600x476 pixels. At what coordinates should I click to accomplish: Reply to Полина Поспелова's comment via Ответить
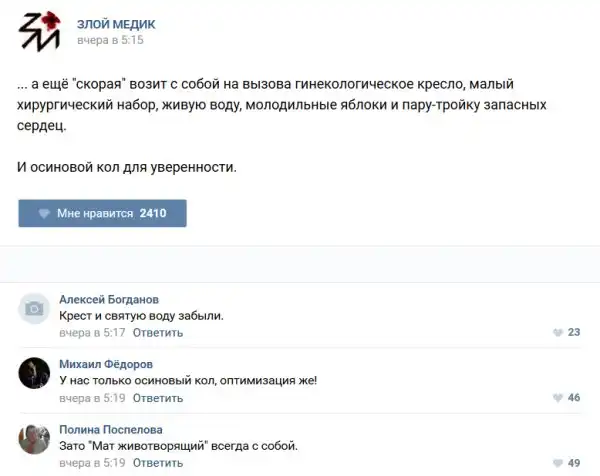pos(158,463)
